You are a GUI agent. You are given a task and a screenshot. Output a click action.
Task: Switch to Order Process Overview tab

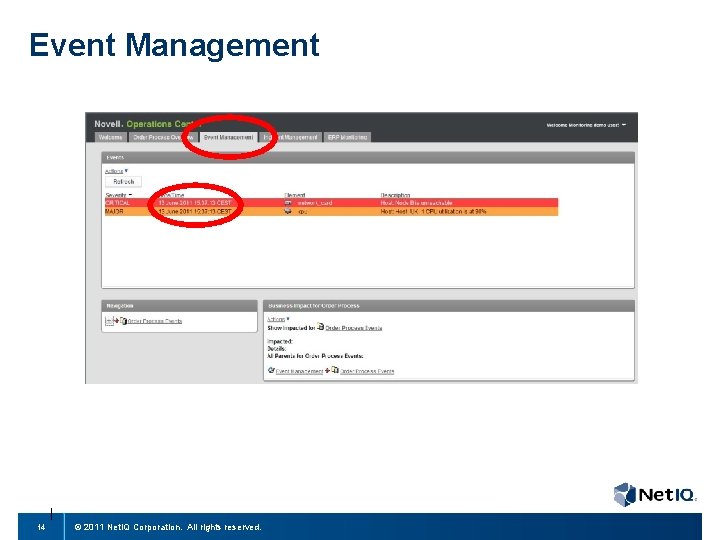[163, 137]
